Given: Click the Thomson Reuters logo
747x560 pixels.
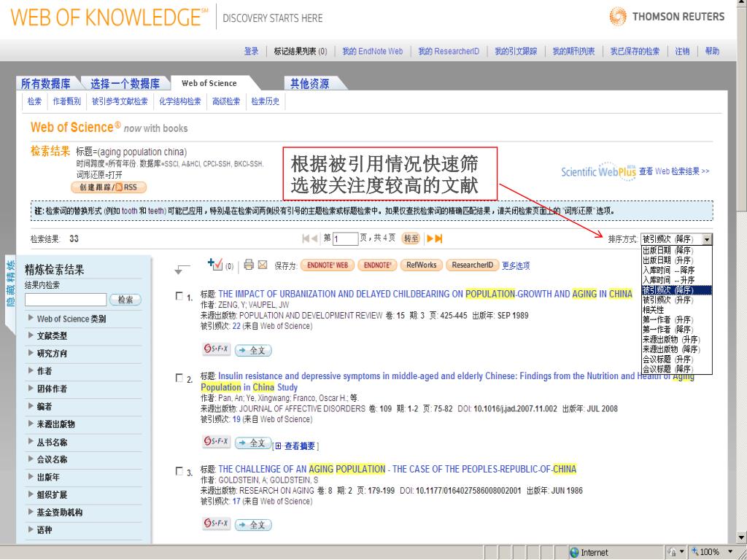Looking at the screenshot, I should [667, 17].
